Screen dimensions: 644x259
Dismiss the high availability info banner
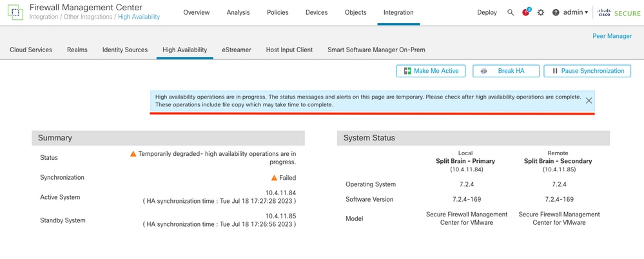point(589,101)
